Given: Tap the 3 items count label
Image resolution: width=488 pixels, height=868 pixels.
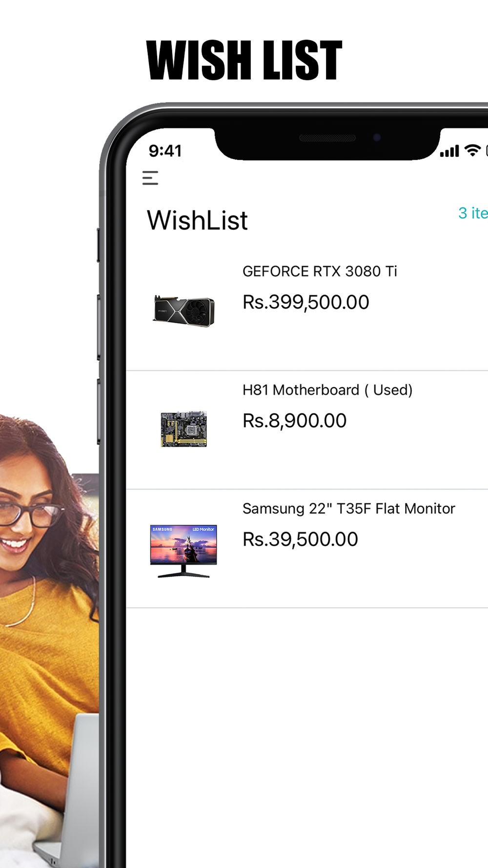Looking at the screenshot, I should click(473, 213).
